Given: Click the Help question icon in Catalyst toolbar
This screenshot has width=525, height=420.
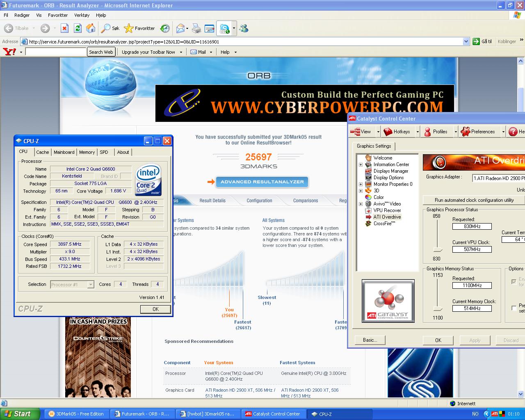Looking at the screenshot, I should (x=513, y=132).
